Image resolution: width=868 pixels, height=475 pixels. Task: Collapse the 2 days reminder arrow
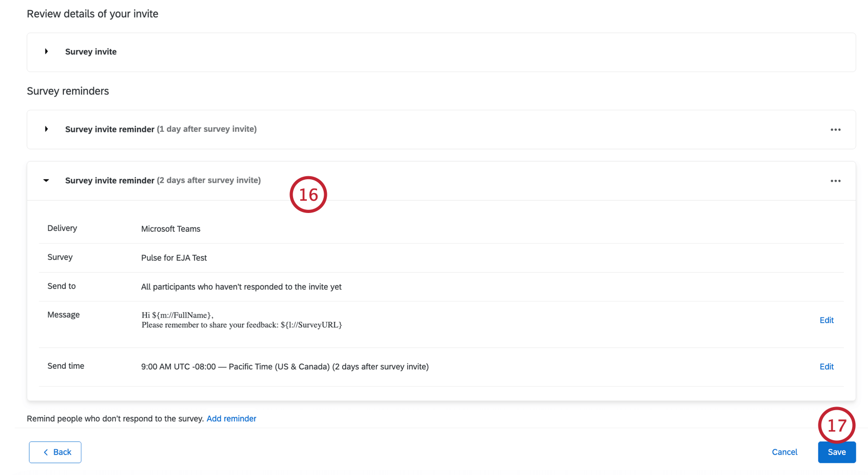(x=46, y=181)
